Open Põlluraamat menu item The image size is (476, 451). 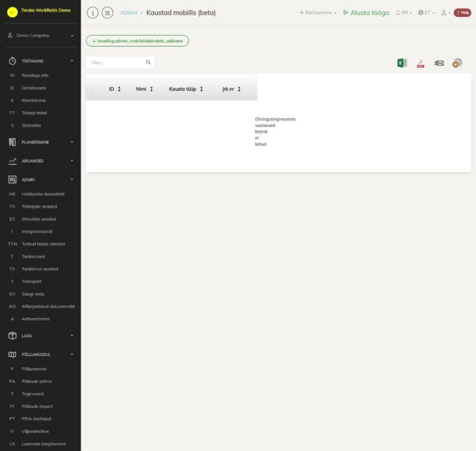34,369
